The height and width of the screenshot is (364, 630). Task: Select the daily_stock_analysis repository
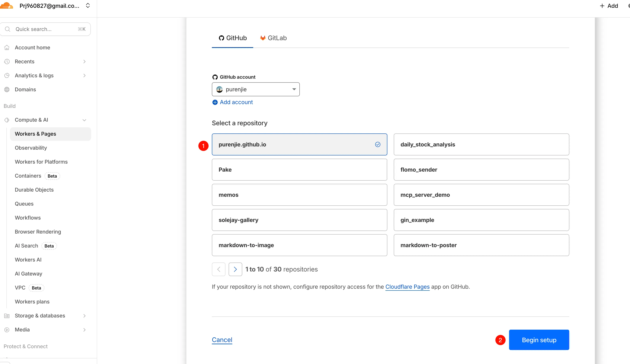[x=481, y=144]
